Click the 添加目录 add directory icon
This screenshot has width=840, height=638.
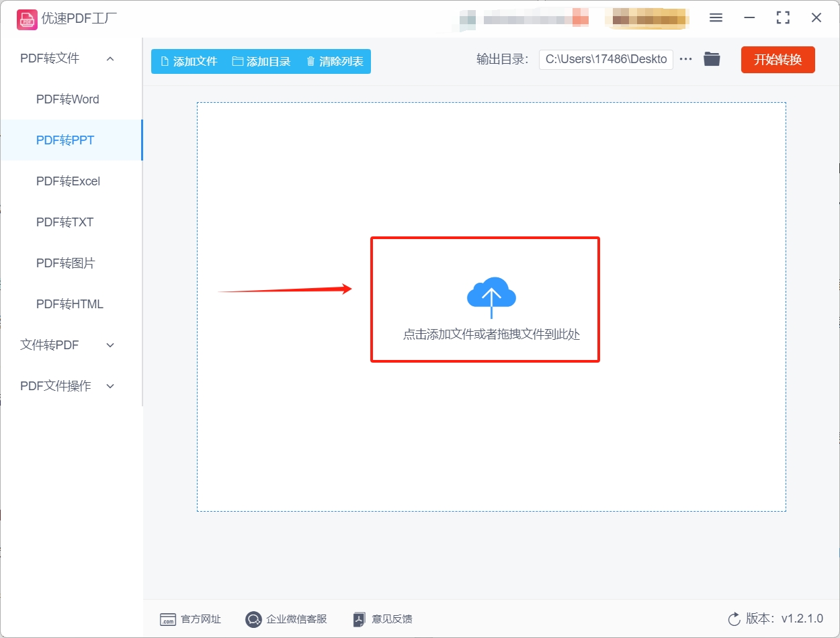coord(237,61)
